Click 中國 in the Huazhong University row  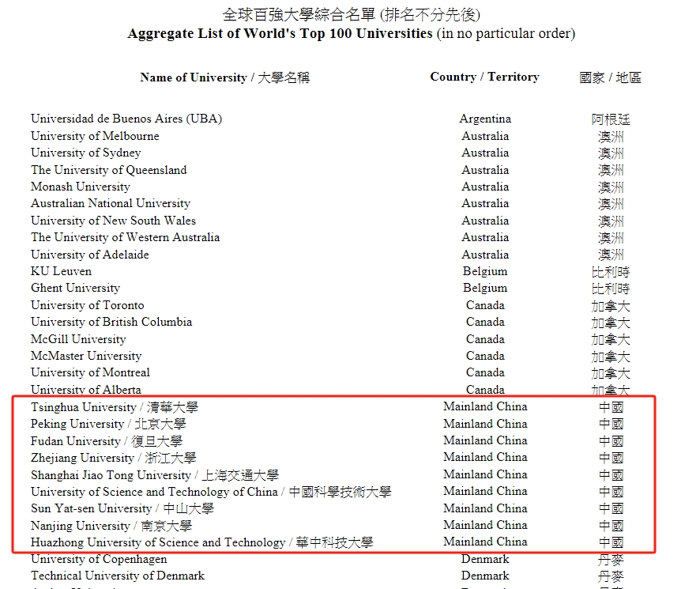(x=611, y=543)
